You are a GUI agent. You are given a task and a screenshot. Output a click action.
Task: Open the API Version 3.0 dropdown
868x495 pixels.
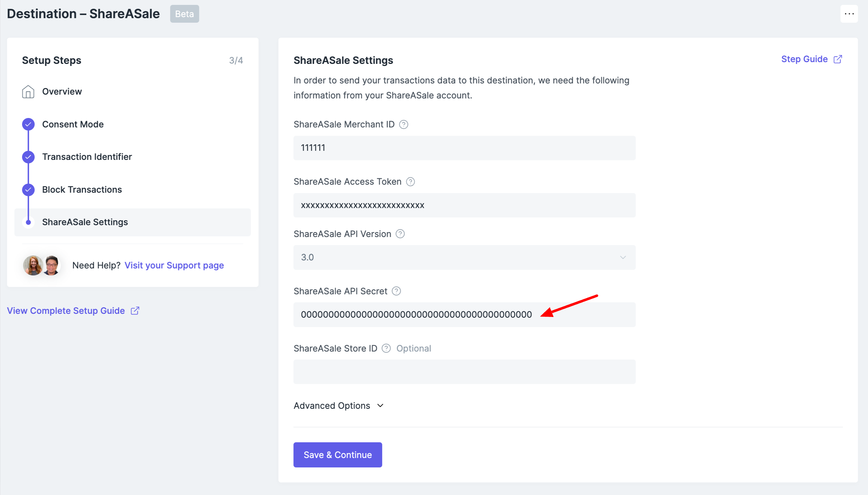tap(464, 258)
